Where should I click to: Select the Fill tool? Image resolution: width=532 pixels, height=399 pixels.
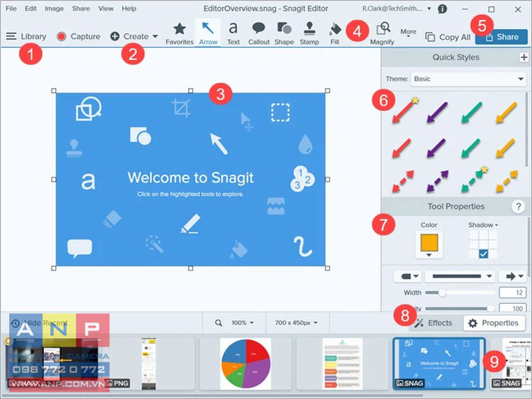tap(335, 33)
